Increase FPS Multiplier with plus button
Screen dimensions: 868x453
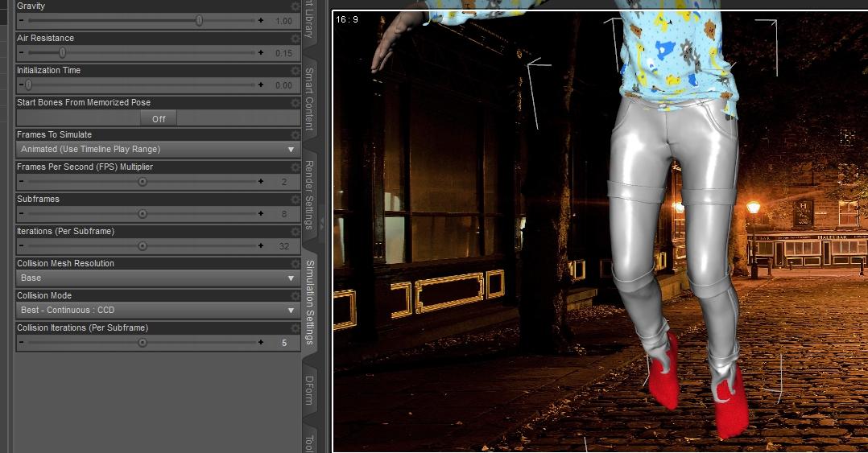point(261,181)
